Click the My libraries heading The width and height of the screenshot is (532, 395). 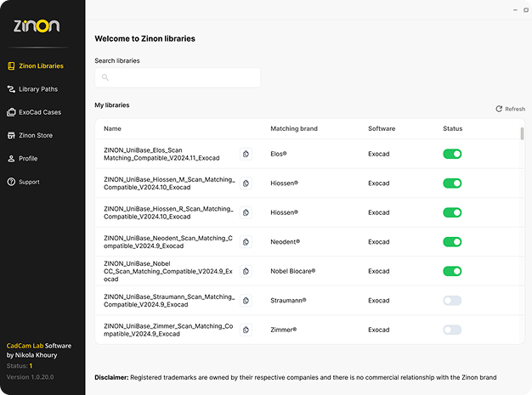pos(112,105)
